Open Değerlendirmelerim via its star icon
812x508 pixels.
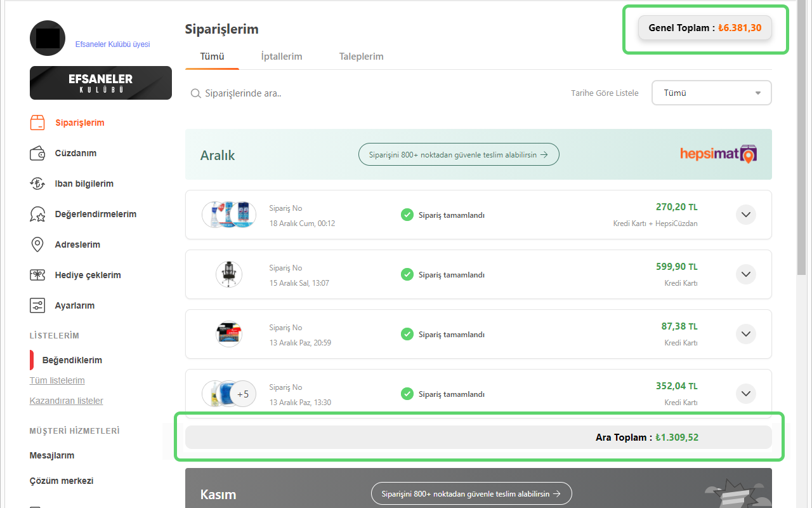37,213
